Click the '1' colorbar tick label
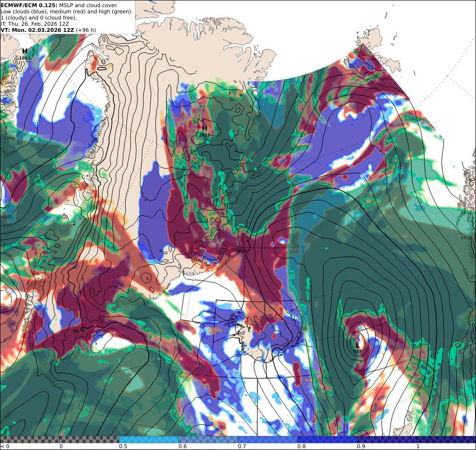The height and width of the screenshot is (450, 476). (418, 446)
